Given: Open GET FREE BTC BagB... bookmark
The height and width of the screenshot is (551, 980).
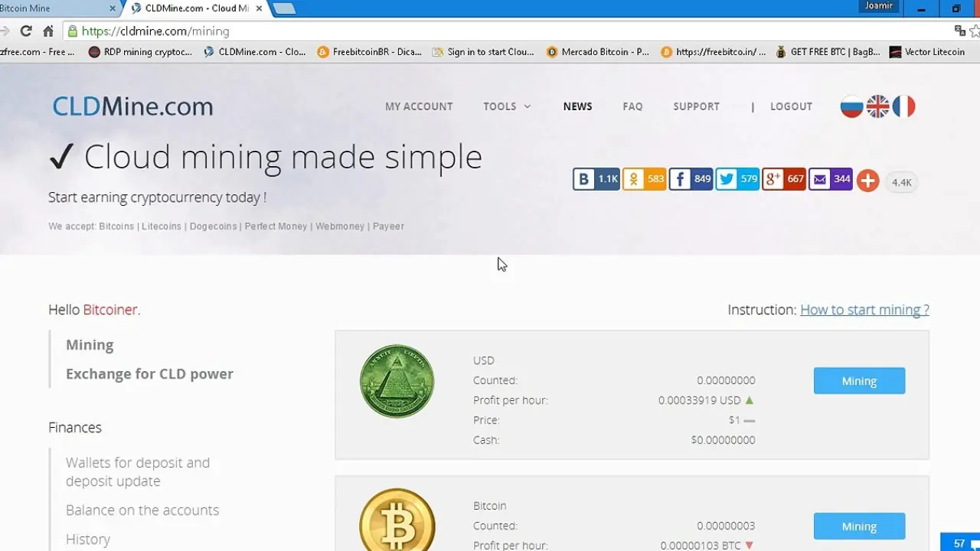Looking at the screenshot, I should [x=828, y=52].
